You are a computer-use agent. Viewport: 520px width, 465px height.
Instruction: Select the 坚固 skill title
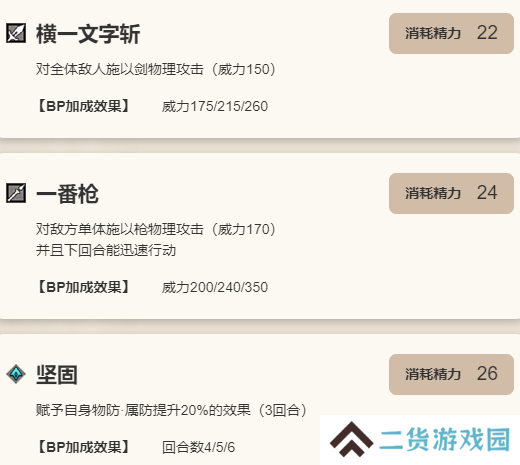[x=57, y=375]
